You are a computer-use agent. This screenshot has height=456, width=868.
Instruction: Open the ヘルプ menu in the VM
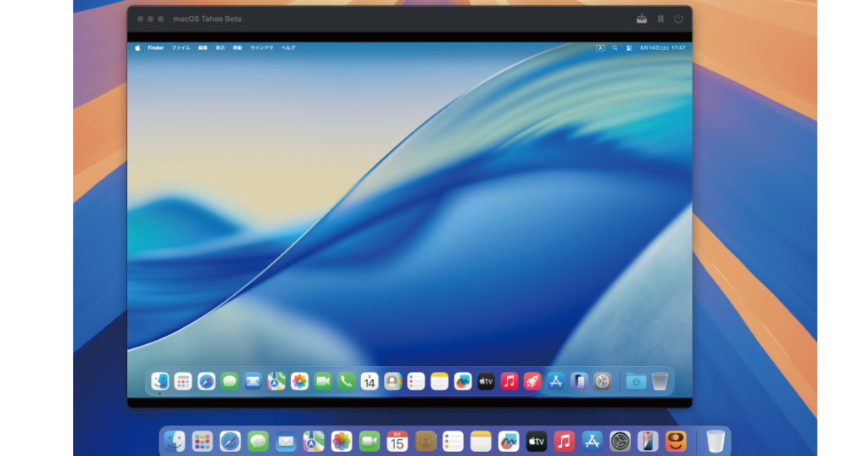tap(288, 48)
